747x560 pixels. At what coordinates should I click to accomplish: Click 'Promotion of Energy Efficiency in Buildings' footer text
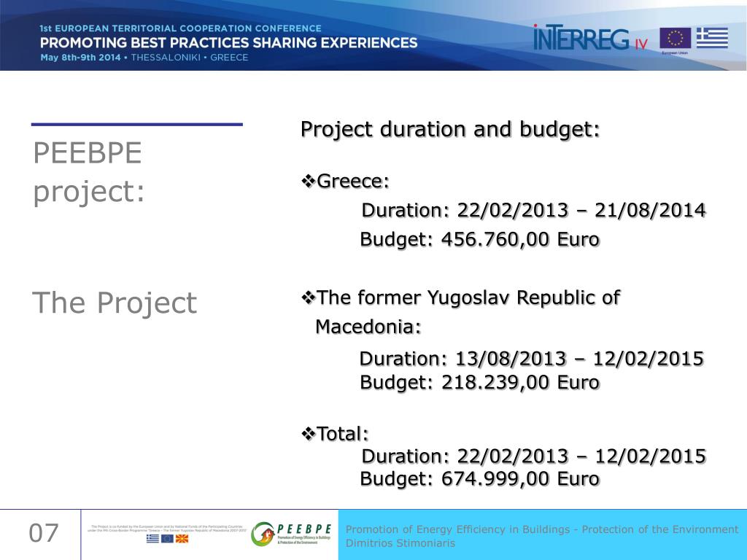[x=458, y=529]
